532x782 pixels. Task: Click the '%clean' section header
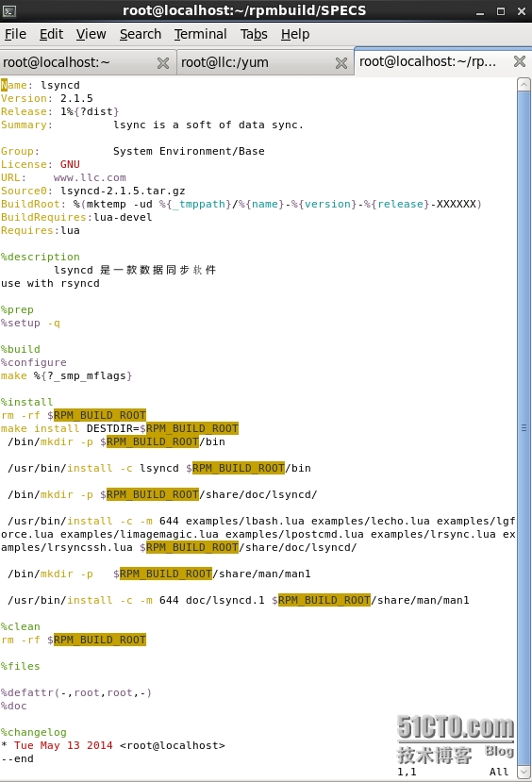click(x=21, y=626)
